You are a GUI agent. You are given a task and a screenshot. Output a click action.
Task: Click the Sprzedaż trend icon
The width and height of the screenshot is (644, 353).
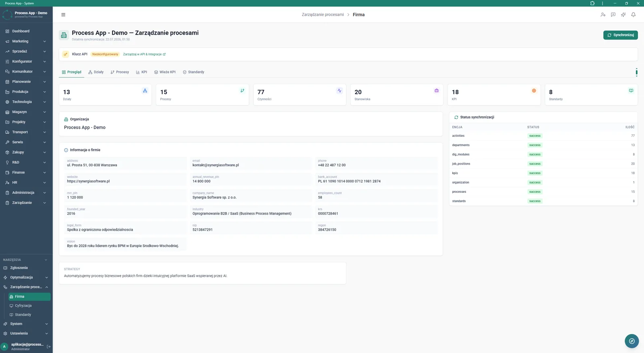(7, 52)
